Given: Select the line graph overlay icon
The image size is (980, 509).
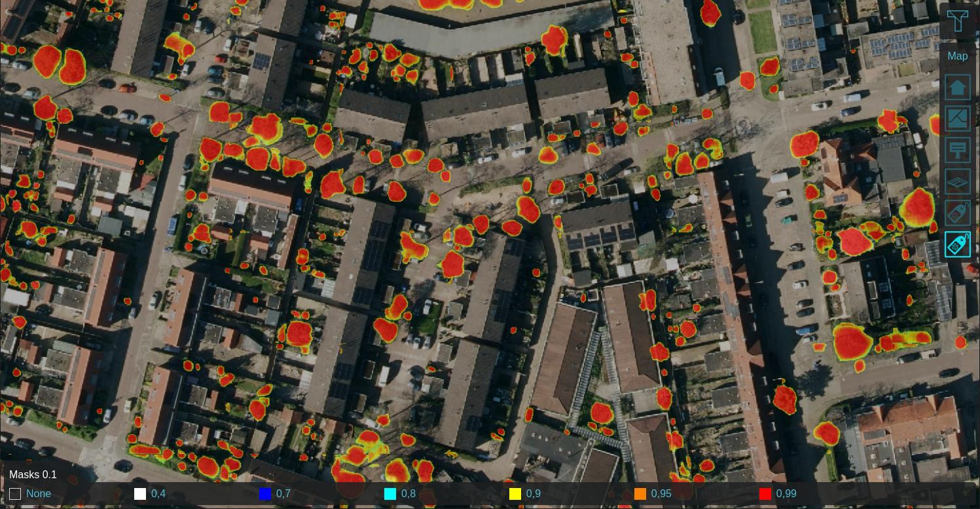Looking at the screenshot, I should point(957,119).
